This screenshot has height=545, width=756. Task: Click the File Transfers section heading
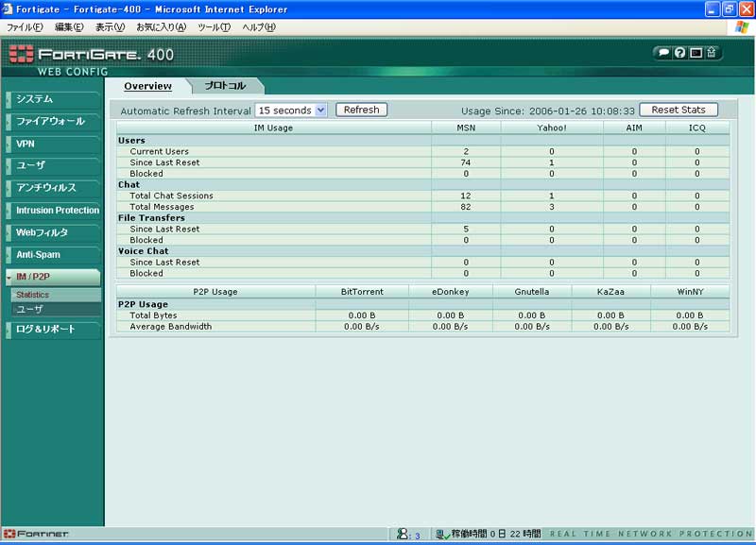tap(151, 218)
